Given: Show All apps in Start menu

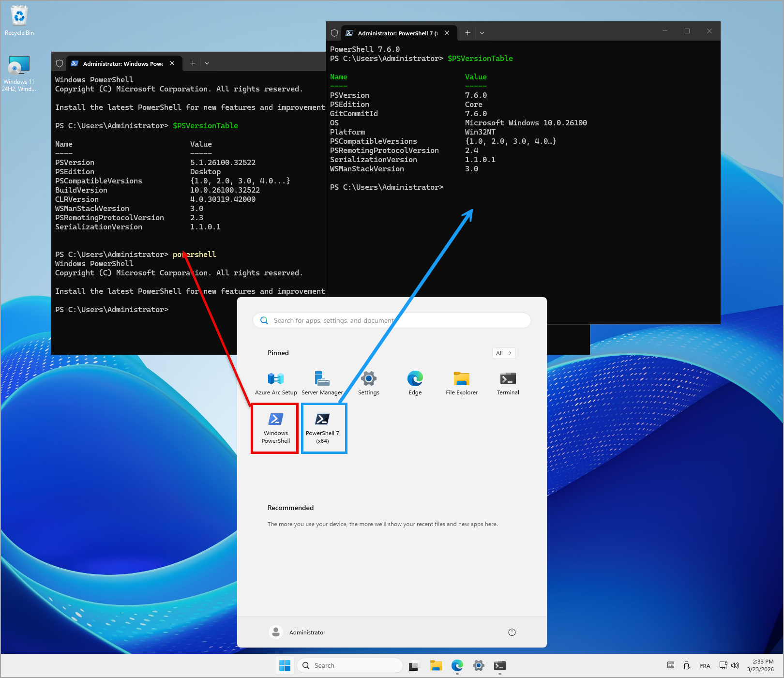Looking at the screenshot, I should (x=504, y=353).
